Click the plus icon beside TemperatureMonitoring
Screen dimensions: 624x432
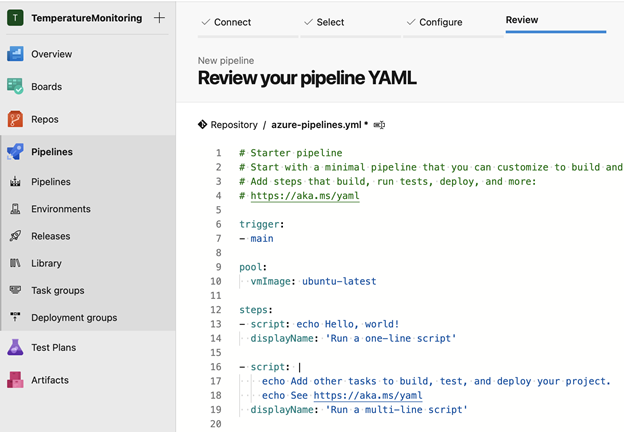coord(159,18)
